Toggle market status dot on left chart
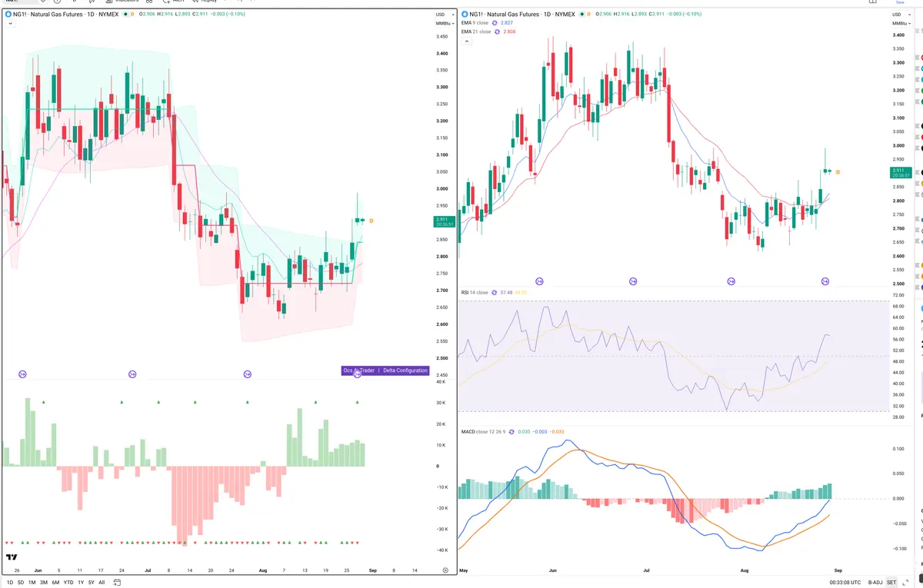Screen dimensions: 923x588 click(125, 15)
